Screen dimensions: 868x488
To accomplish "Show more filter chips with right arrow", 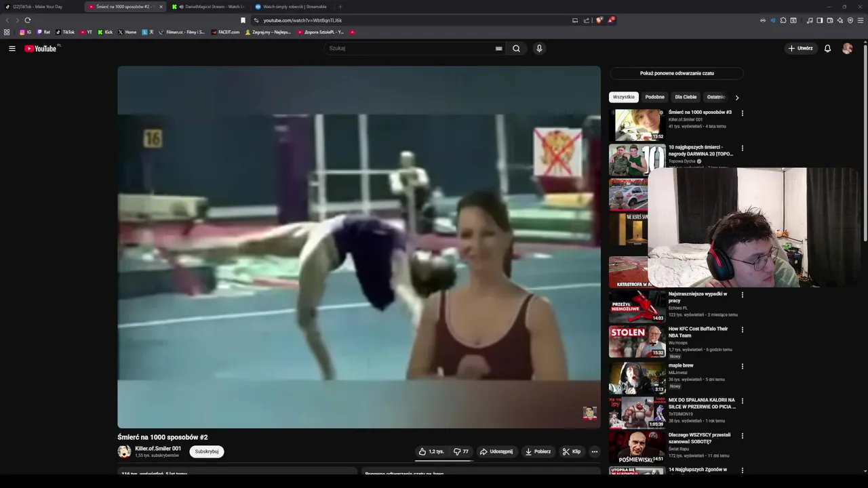I will click(x=737, y=98).
